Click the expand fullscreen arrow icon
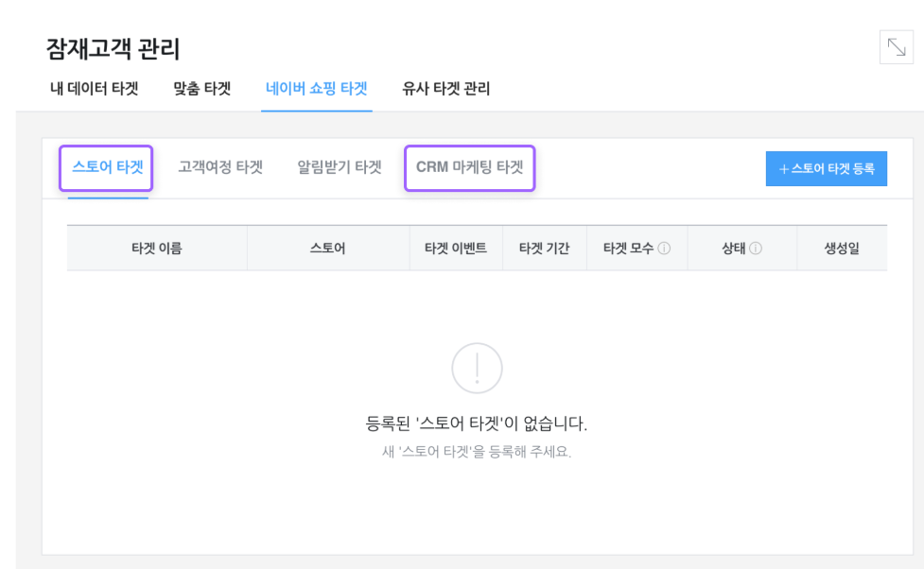 (897, 47)
